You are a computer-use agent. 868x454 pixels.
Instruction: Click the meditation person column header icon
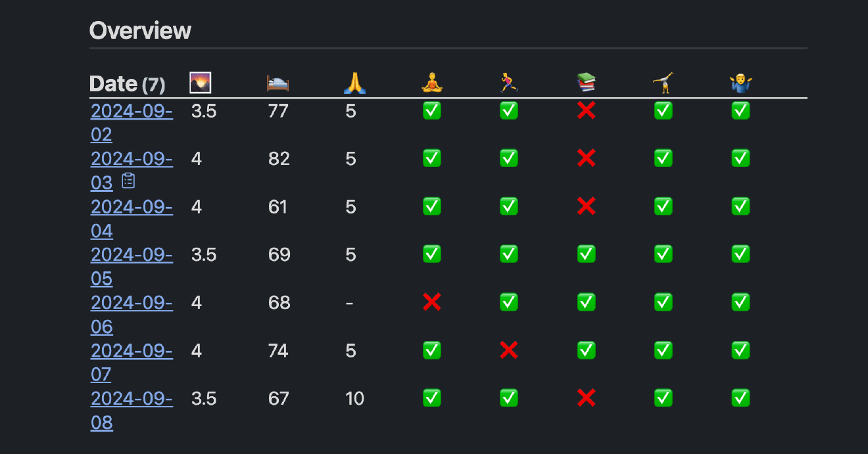click(432, 83)
